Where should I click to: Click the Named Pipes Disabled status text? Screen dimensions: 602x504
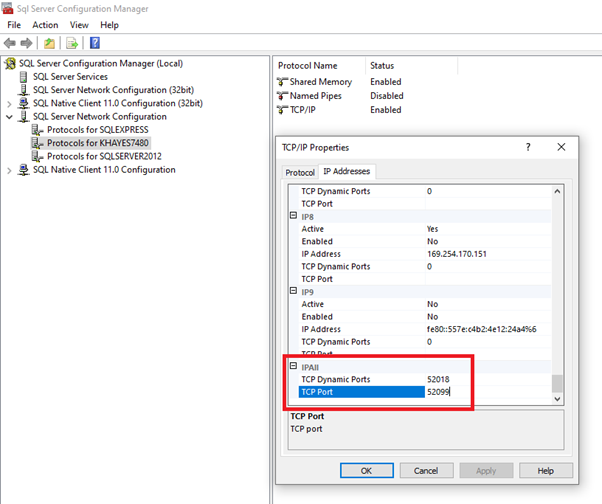[387, 96]
